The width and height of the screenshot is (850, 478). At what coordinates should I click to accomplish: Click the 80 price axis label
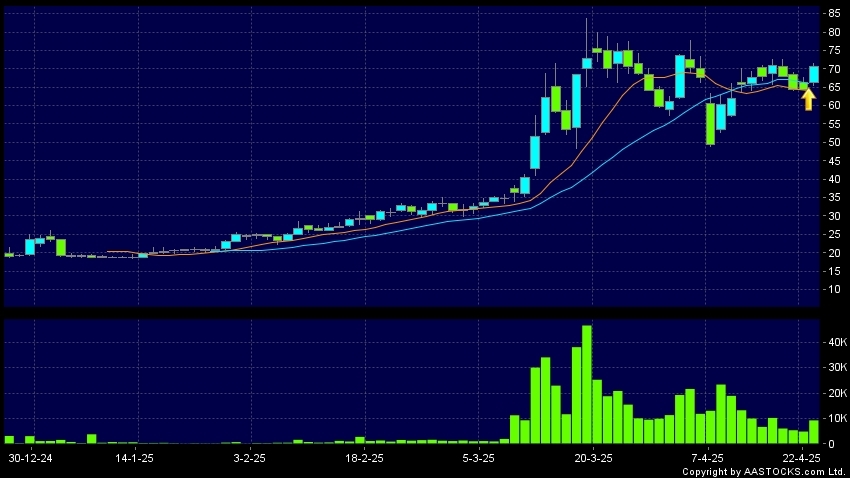834,32
